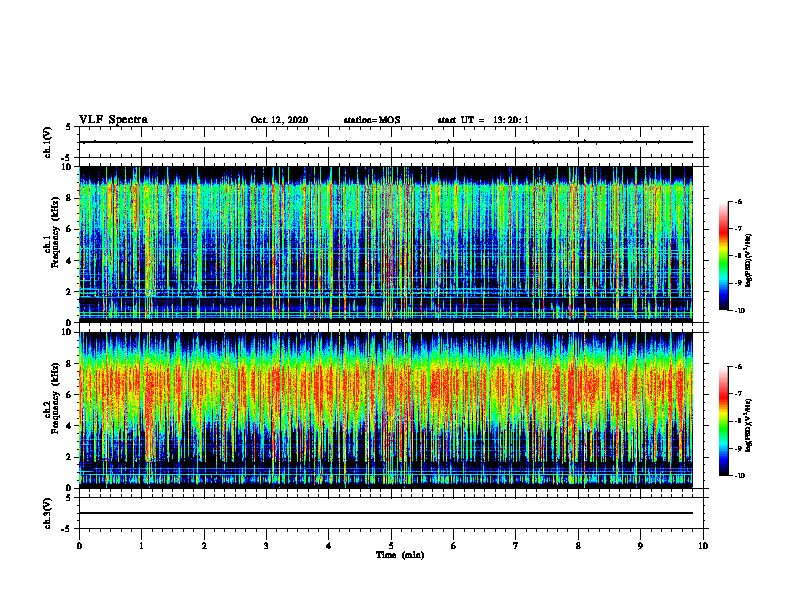Click the '-6' value on ch.1 color bar
This screenshot has width=792, height=612.
tap(738, 201)
